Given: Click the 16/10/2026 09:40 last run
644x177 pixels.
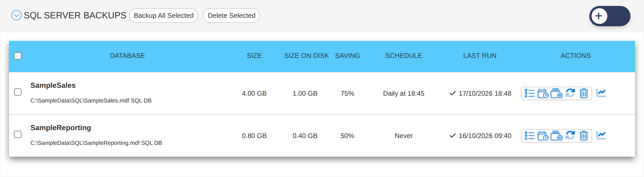Looking at the screenshot, I should click(485, 136).
